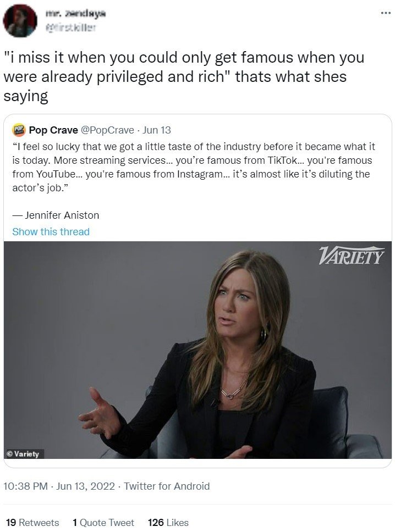Click the Jun 13, 2022 date
This screenshot has height=532, width=395.
tap(86, 486)
